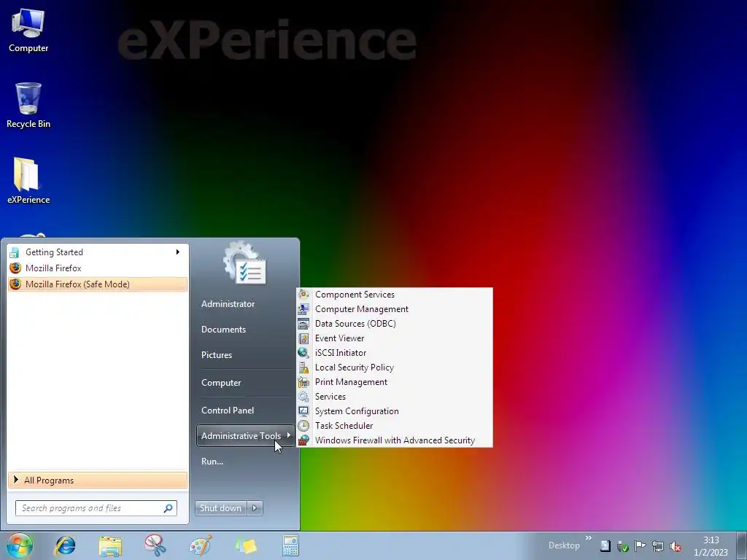The width and height of the screenshot is (747, 560).
Task: Open Documents from Start menu
Action: 223,330
